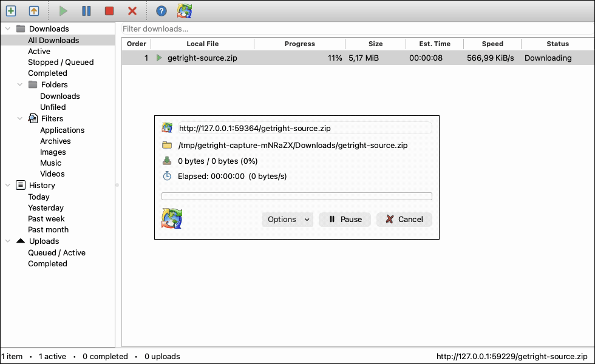The image size is (595, 364).
Task: Sort by the Local File column header
Action: pos(203,44)
